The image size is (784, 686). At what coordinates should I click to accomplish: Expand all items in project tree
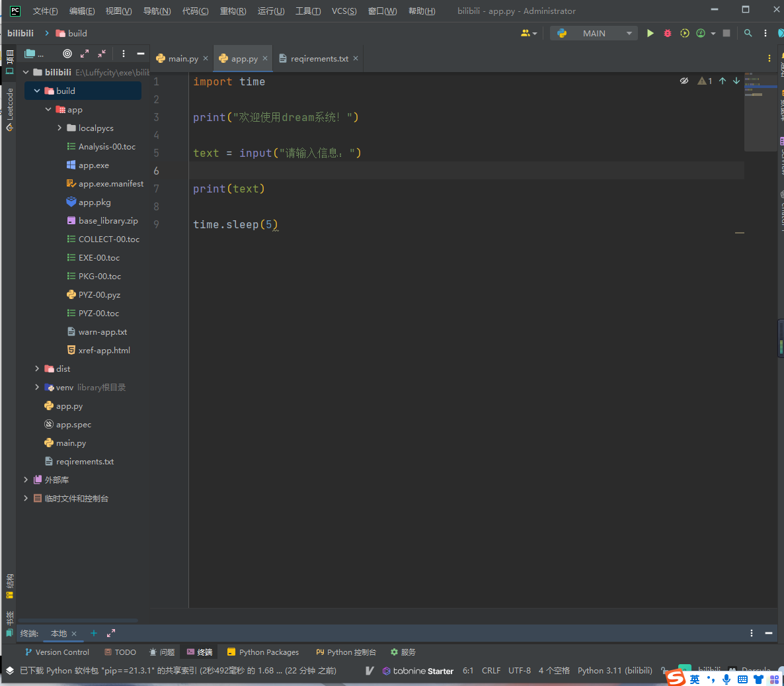coord(85,54)
